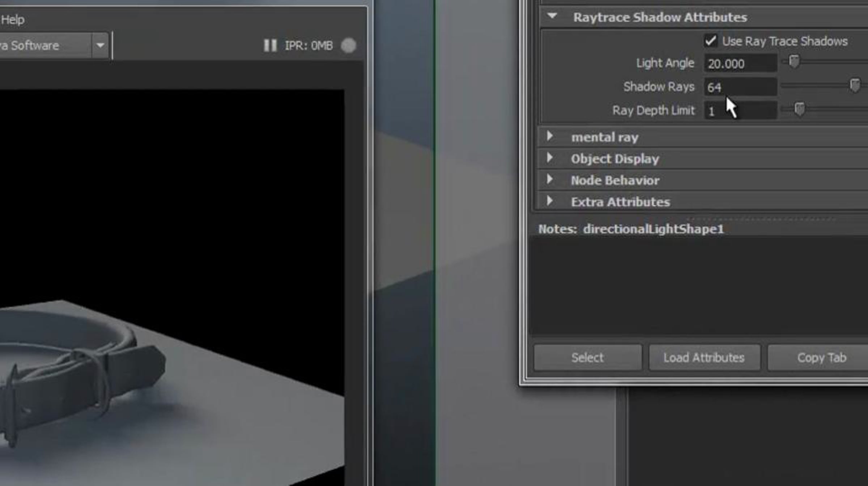The width and height of the screenshot is (868, 486).
Task: Click the Shadow Rays value field
Action: pyautogui.click(x=740, y=87)
